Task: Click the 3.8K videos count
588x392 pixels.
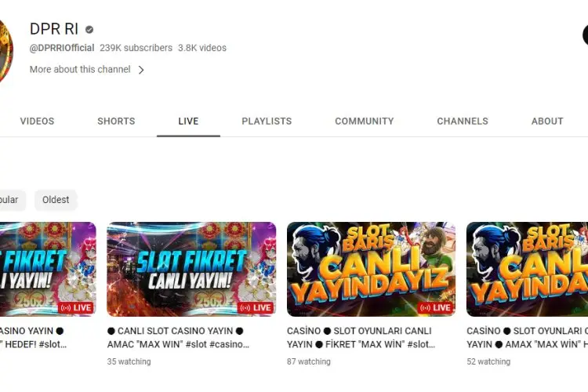Action: click(202, 48)
